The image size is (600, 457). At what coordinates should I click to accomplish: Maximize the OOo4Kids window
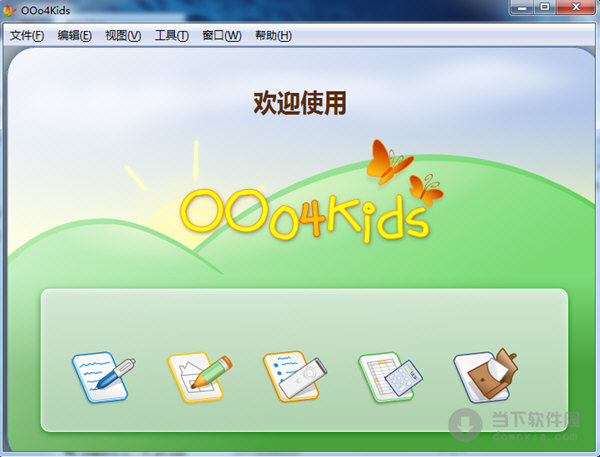point(545,7)
